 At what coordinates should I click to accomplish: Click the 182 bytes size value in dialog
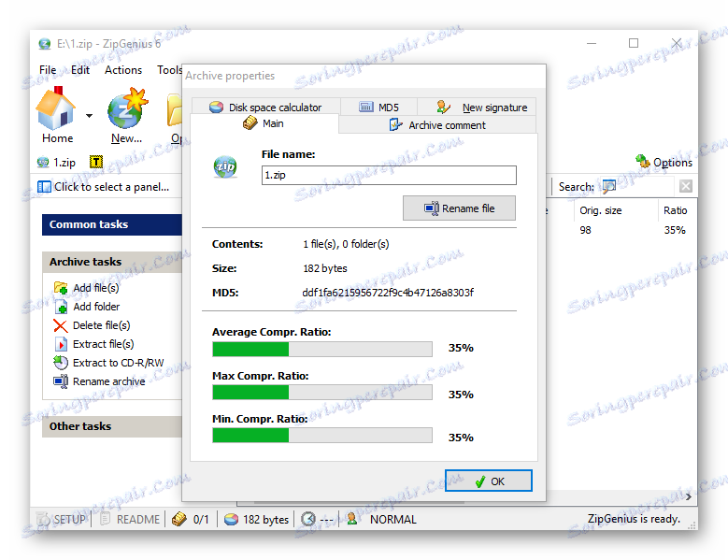coord(325,268)
